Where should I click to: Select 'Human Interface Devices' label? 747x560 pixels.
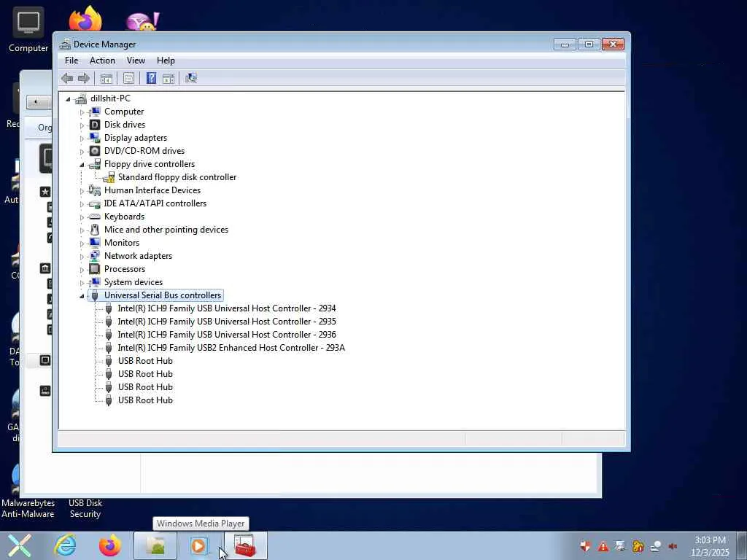(152, 190)
